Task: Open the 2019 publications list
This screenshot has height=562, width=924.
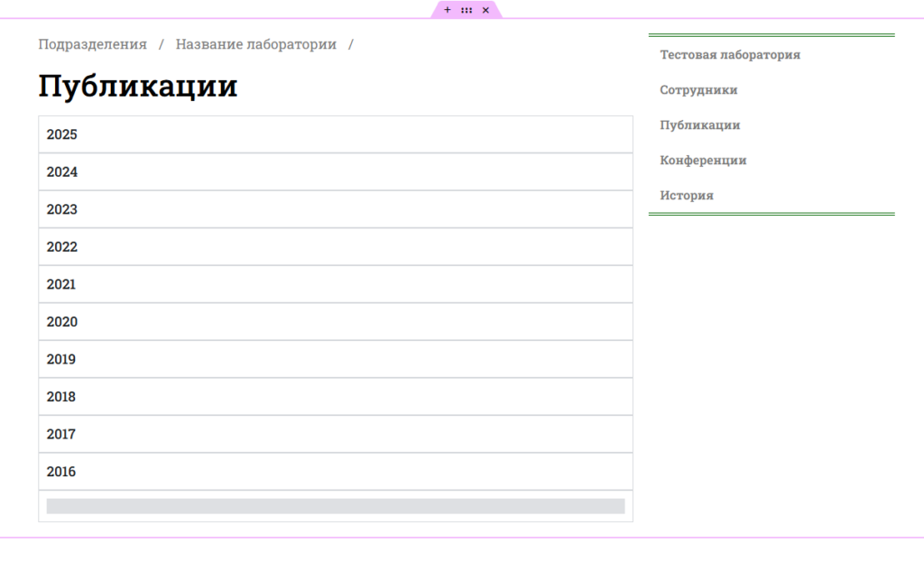Action: pos(335,360)
